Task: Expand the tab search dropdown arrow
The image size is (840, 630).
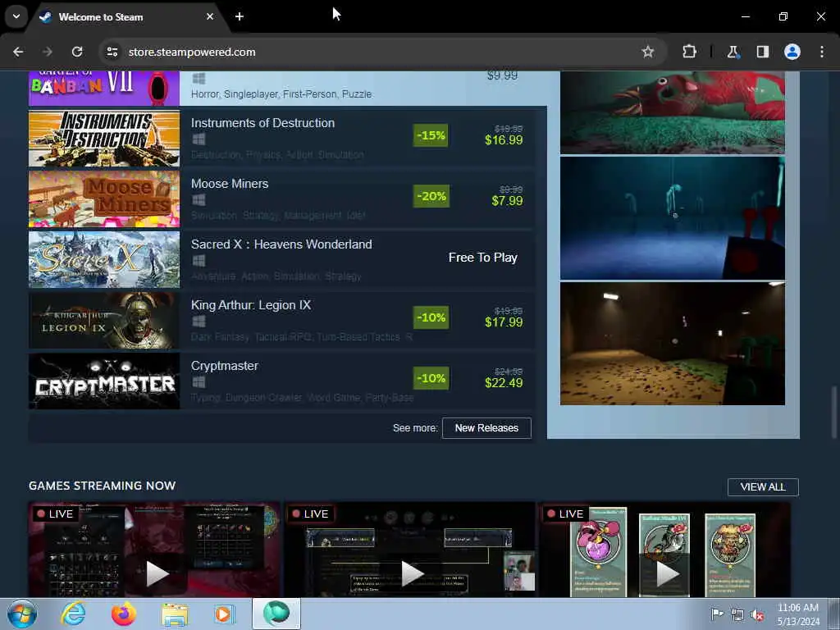Action: pyautogui.click(x=16, y=16)
